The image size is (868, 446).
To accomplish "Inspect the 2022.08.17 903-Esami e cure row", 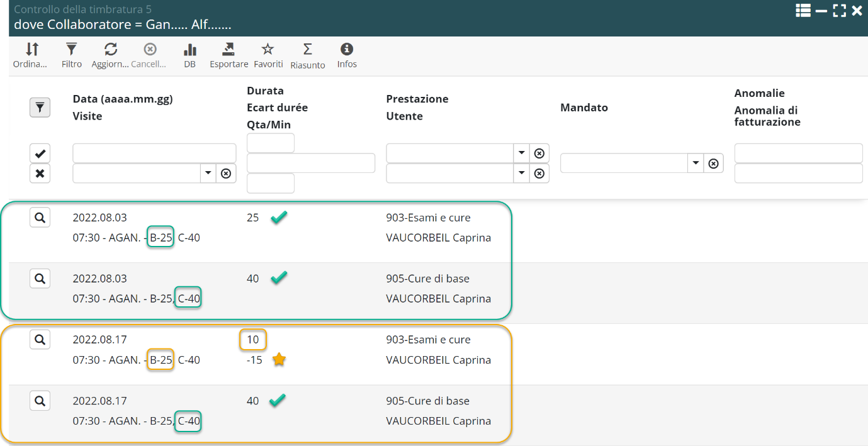I will pyautogui.click(x=40, y=340).
